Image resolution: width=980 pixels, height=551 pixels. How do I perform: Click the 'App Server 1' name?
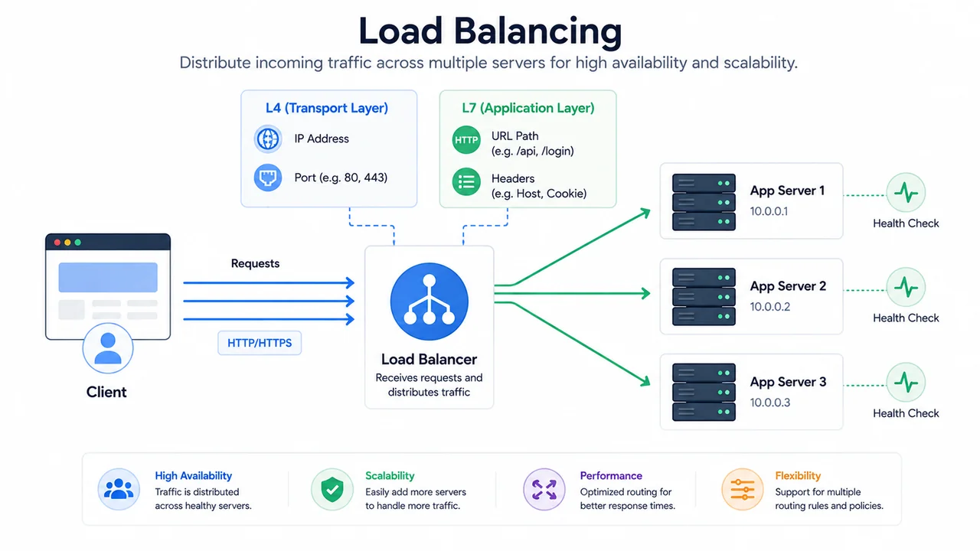pyautogui.click(x=787, y=191)
